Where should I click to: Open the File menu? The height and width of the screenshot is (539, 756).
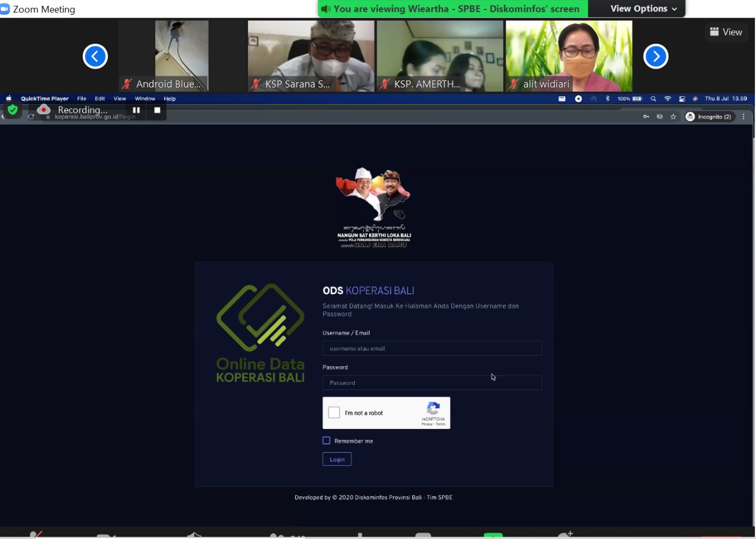tap(82, 99)
